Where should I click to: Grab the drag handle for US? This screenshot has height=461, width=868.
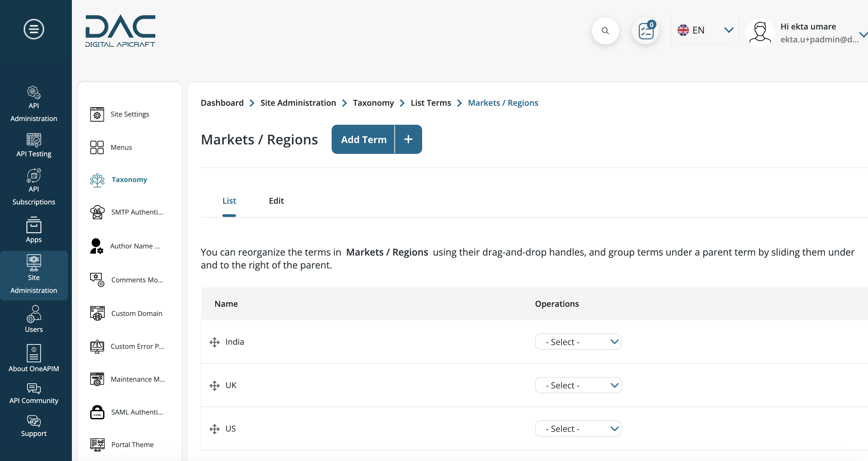[215, 429]
